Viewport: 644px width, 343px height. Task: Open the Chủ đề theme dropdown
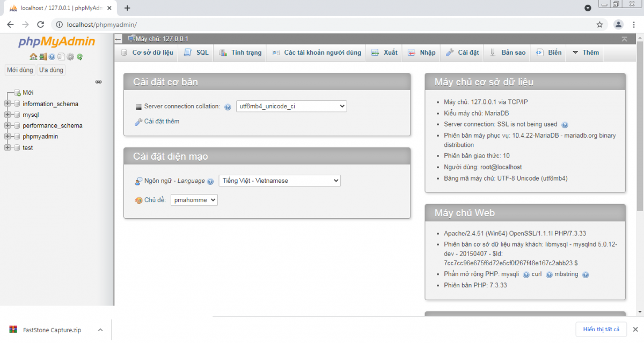click(x=194, y=200)
